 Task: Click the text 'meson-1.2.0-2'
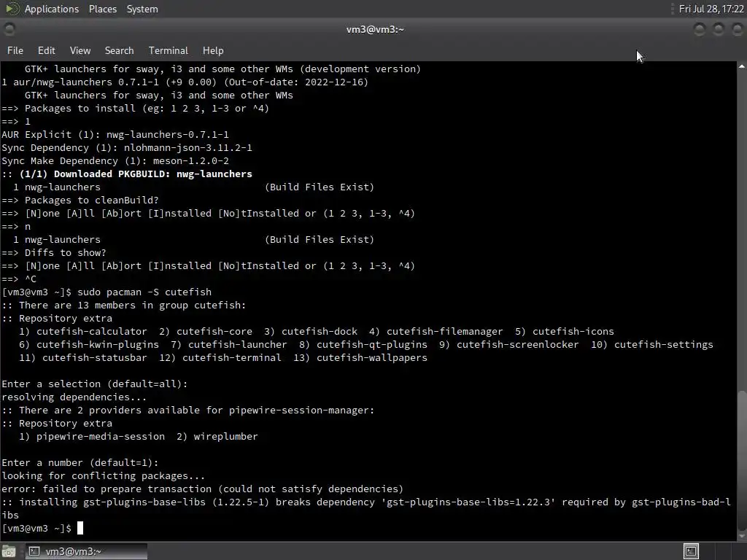[190, 161]
